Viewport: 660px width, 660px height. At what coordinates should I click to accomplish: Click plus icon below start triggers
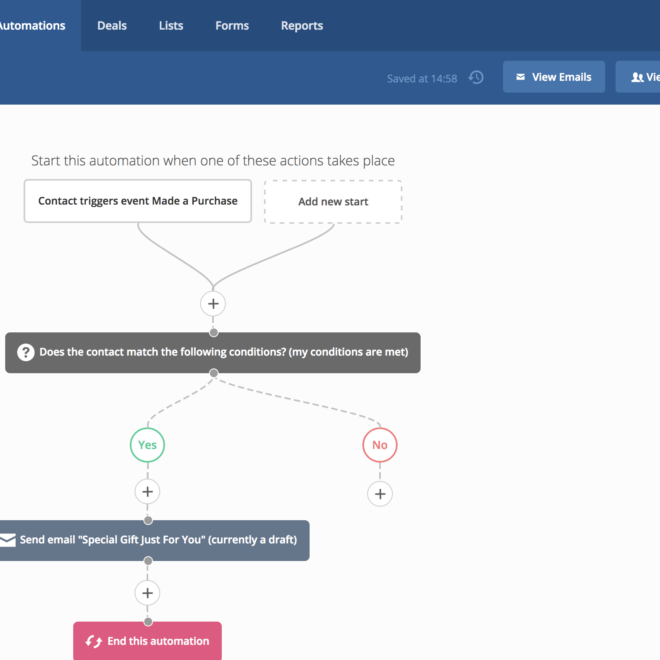(213, 303)
